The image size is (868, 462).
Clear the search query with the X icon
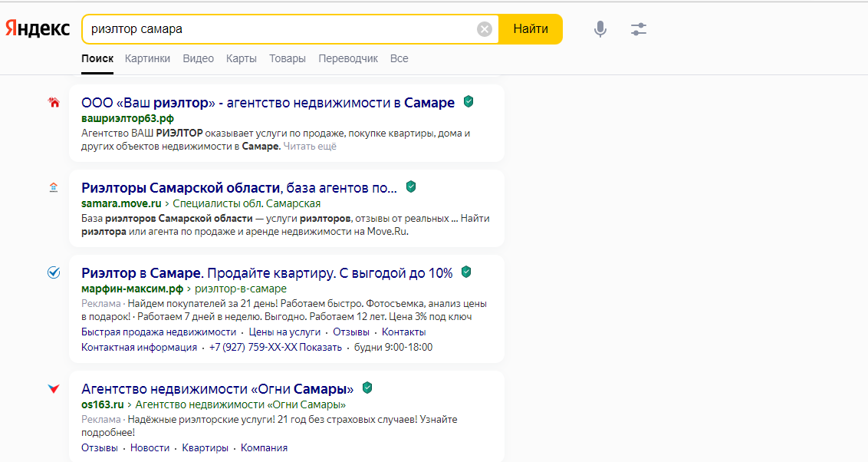485,29
